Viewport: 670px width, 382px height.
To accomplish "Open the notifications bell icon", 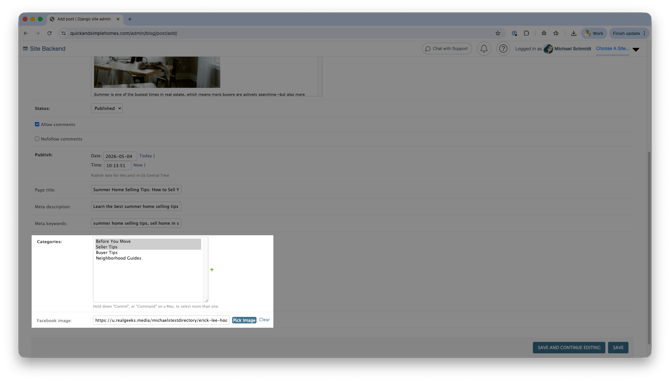I will pos(484,49).
